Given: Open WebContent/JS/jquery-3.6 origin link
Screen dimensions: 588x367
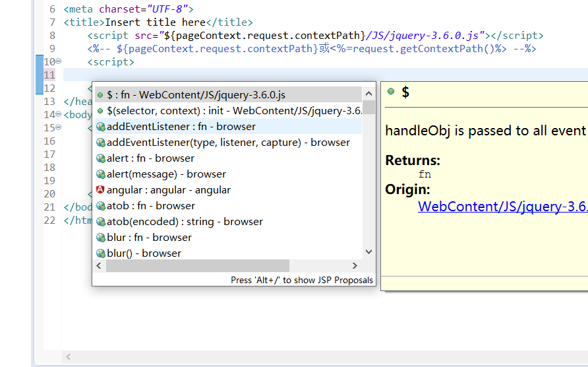Looking at the screenshot, I should (502, 206).
